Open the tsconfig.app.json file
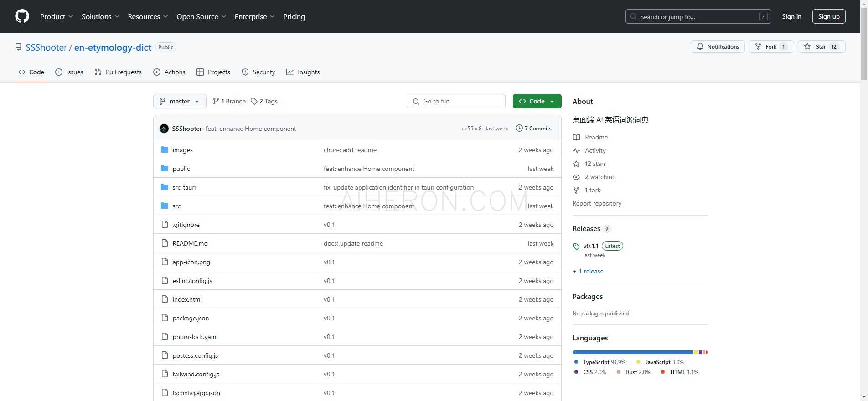Viewport: 868px width, 401px height. 196,393
